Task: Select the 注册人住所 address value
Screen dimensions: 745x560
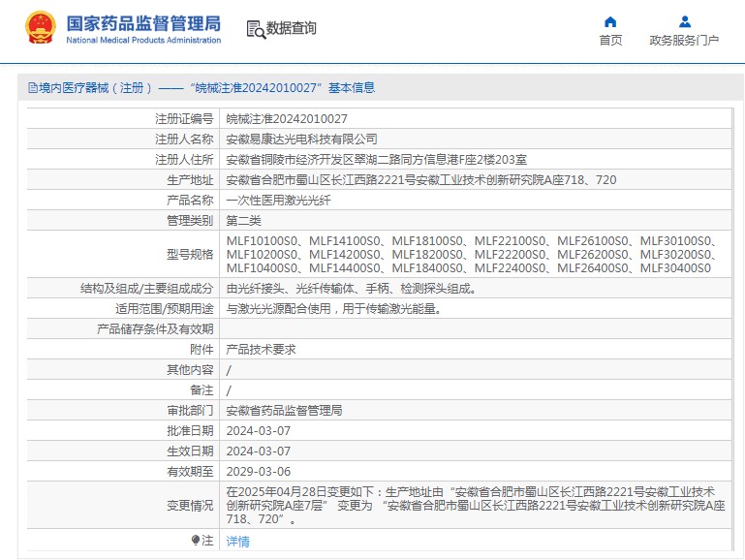Action: [x=376, y=160]
